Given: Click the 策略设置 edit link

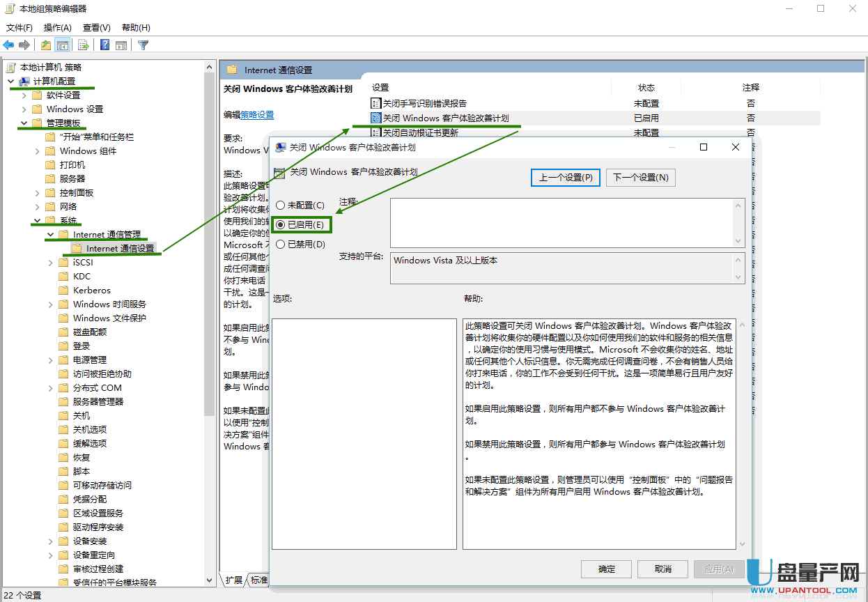Looking at the screenshot, I should (x=257, y=115).
